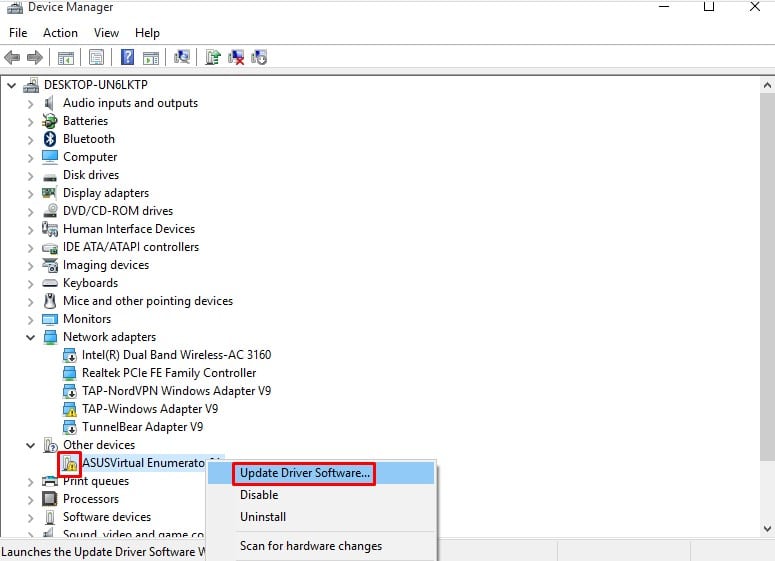This screenshot has height=561, width=775.
Task: Click the Bluetooth device icon
Action: click(x=50, y=139)
